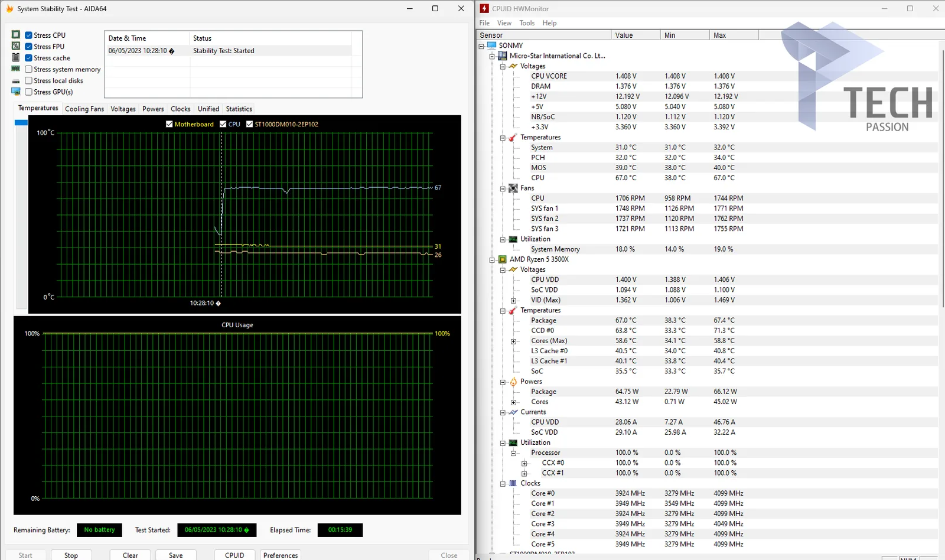Click the Stress CPU chip icon

16,35
